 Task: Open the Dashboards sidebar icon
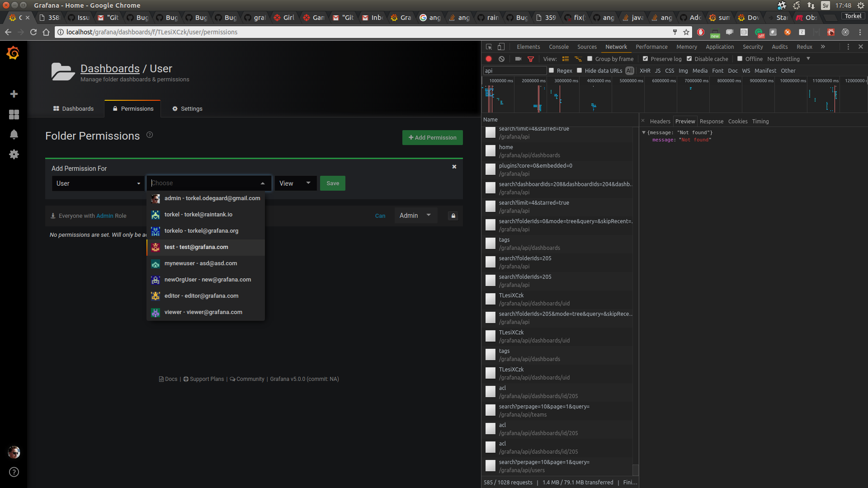[14, 115]
